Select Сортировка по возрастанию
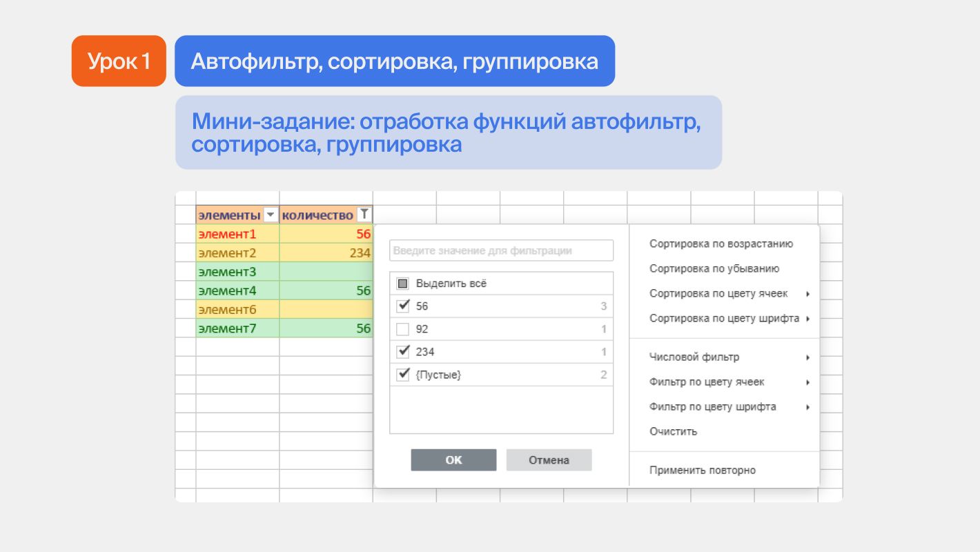Viewport: 980px width, 552px height. pyautogui.click(x=721, y=244)
